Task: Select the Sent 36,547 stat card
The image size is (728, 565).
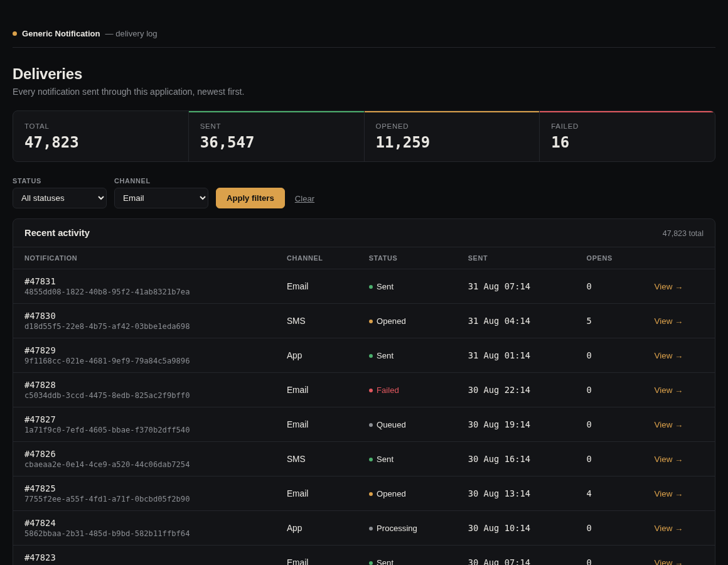Action: [x=276, y=136]
